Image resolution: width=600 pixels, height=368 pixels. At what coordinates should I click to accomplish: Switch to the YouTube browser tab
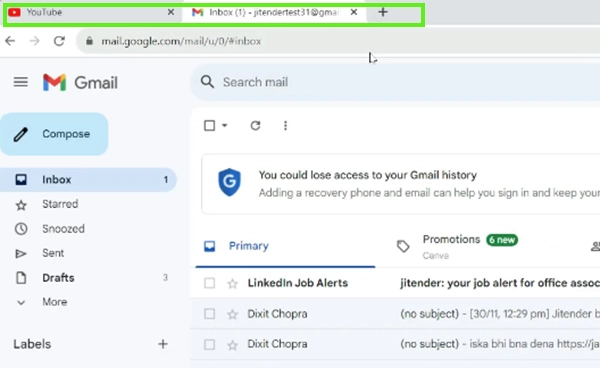tap(92, 13)
